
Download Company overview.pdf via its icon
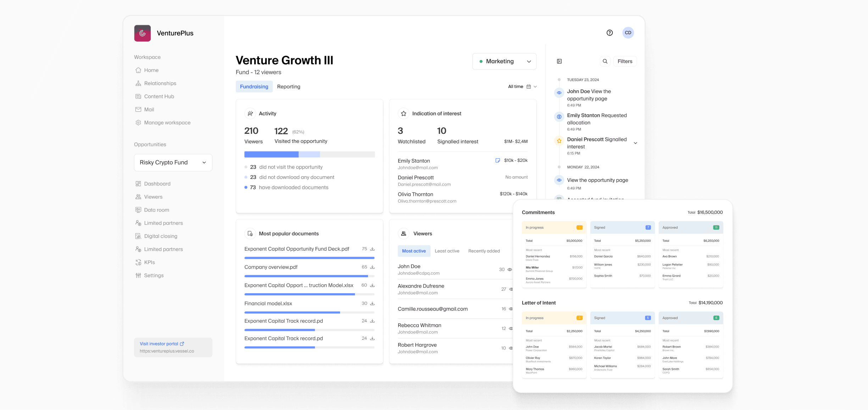(x=372, y=267)
